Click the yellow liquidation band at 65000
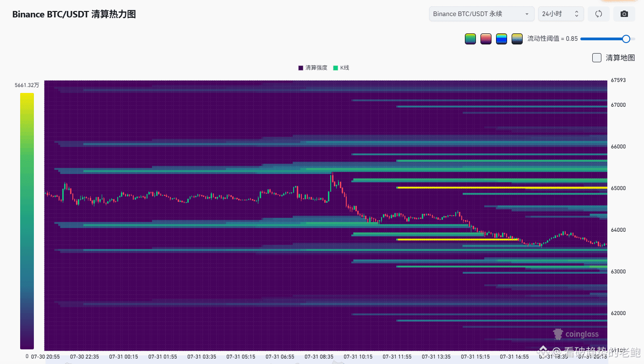Viewport: 644px width, 364px height. 502,188
